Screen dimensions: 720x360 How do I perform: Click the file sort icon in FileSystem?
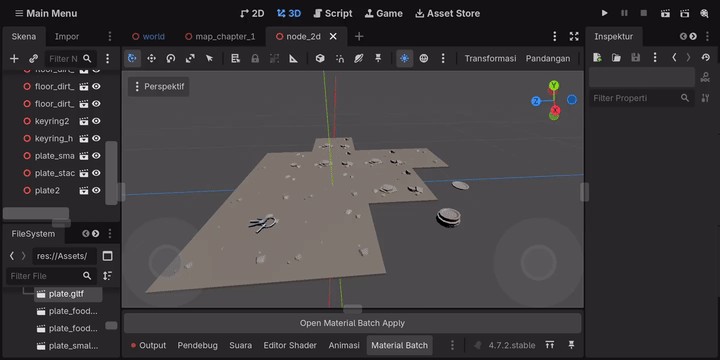click(107, 276)
